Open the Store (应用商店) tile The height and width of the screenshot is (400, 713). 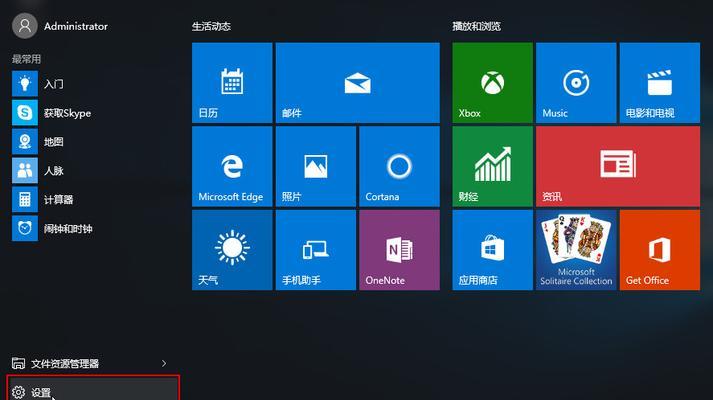click(492, 250)
